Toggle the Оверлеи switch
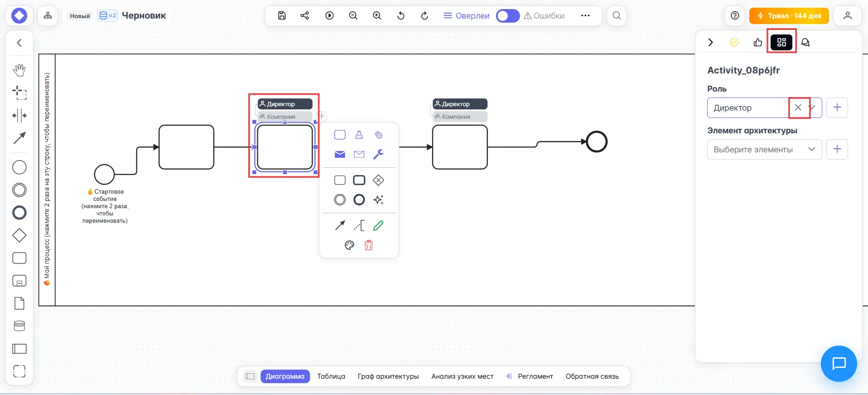This screenshot has width=868, height=395. click(x=507, y=16)
